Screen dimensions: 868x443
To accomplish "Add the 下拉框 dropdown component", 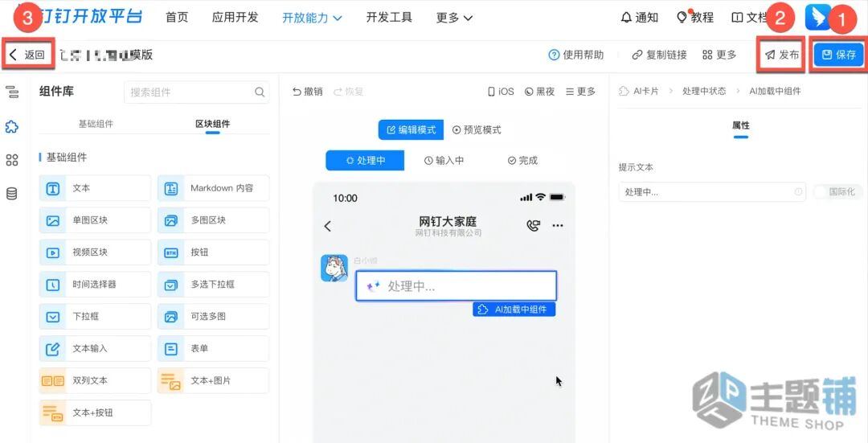I will click(x=95, y=317).
